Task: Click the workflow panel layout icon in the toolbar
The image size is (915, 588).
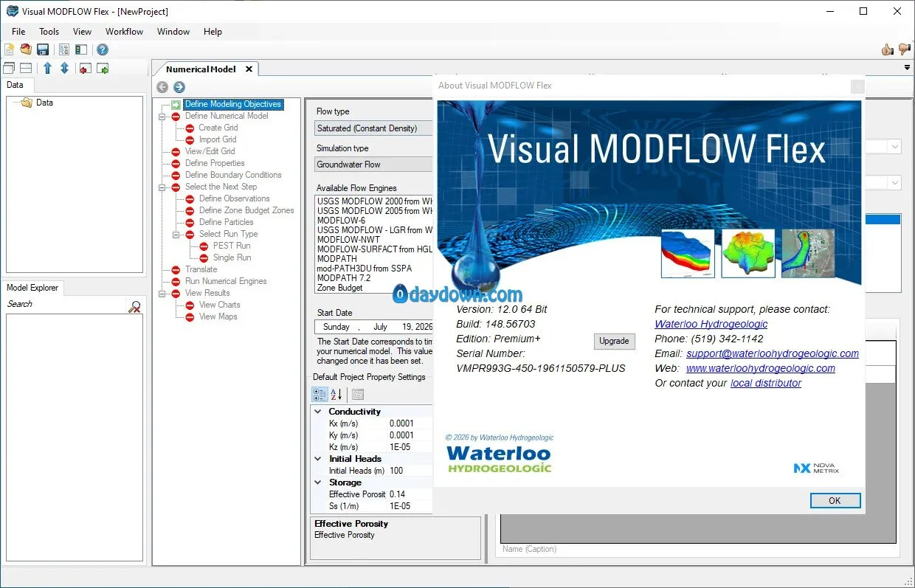Action: 81,49
